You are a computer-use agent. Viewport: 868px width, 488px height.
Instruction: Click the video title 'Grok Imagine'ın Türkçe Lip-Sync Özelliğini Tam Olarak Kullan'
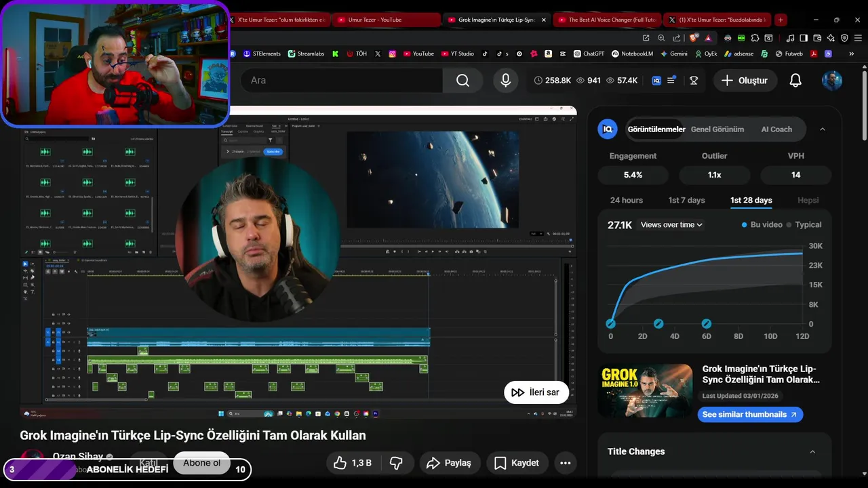(193, 435)
